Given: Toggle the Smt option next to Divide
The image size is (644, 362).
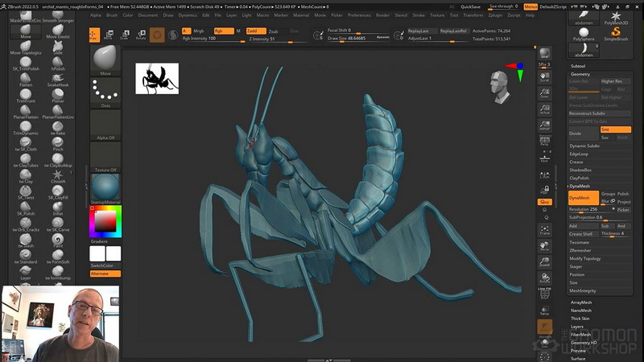Looking at the screenshot, I should click(615, 130).
